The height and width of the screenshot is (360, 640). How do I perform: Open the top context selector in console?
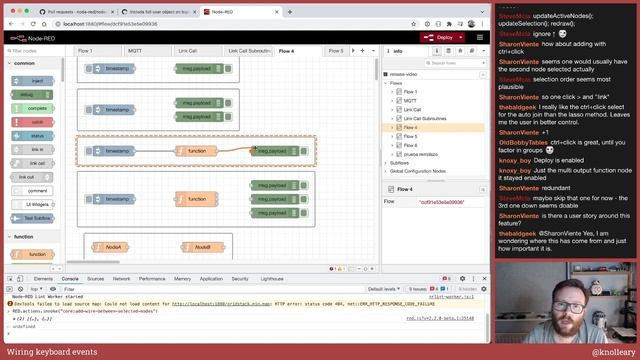[x=36, y=289]
